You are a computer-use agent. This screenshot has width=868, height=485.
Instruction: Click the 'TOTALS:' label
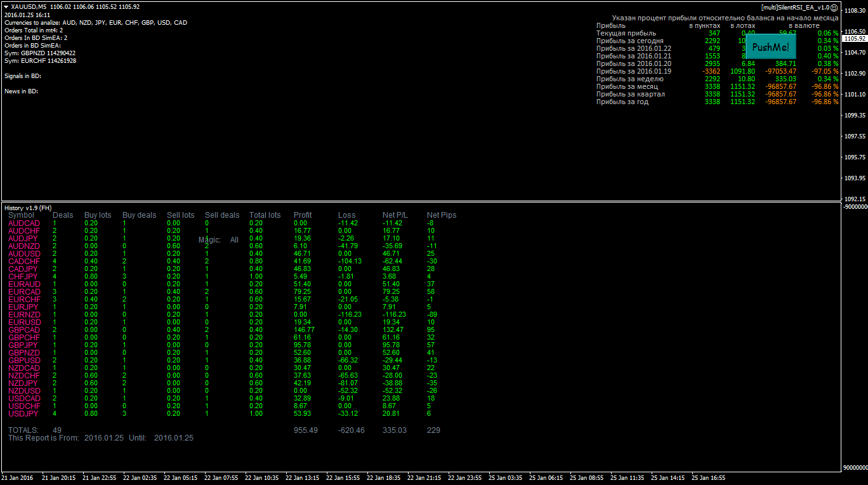[x=23, y=430]
